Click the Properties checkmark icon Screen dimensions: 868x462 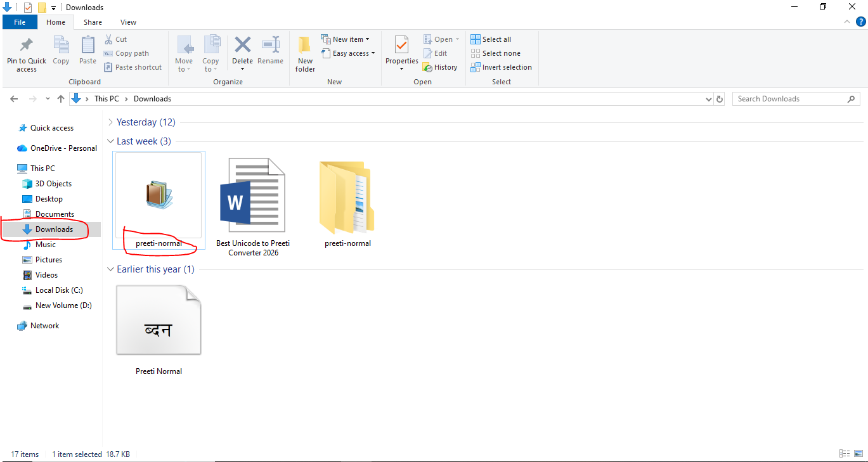[401, 45]
